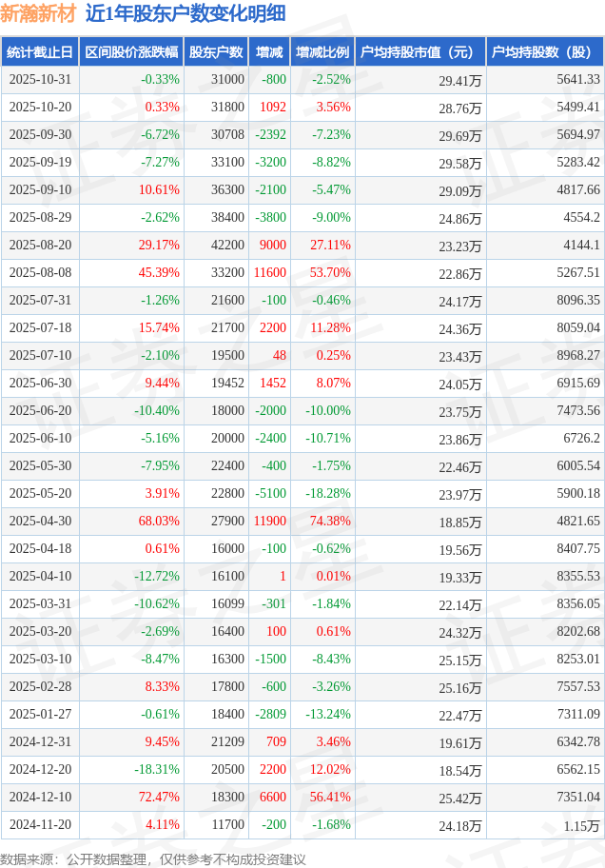Click the 数据来源 footer disclaimer text
The height and width of the screenshot is (868, 605).
pos(153,858)
